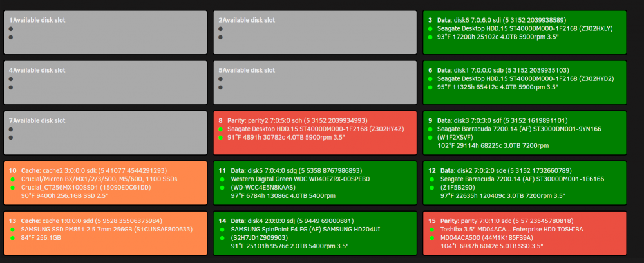The height and width of the screenshot is (263, 644).
Task: Click green dot beside MD04ACA500 (44M1K185FS9A)
Action: tap(431, 237)
